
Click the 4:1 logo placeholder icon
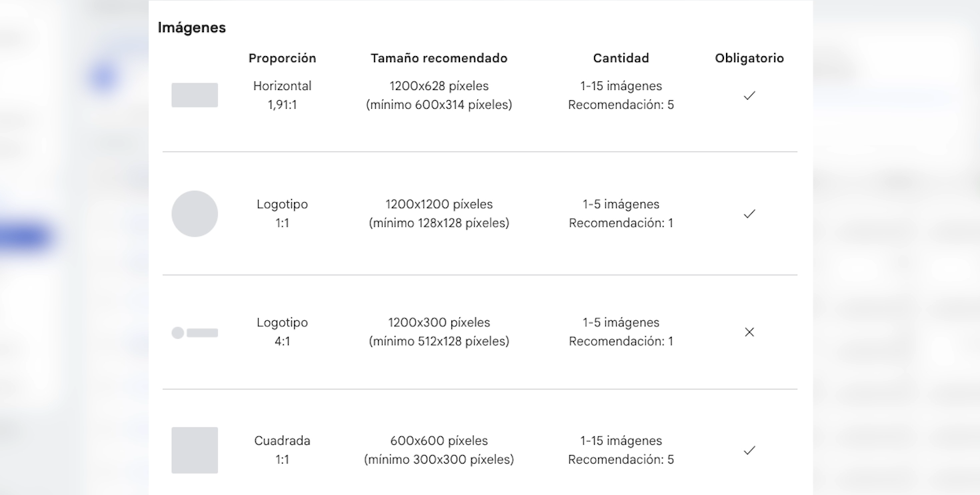(x=195, y=332)
